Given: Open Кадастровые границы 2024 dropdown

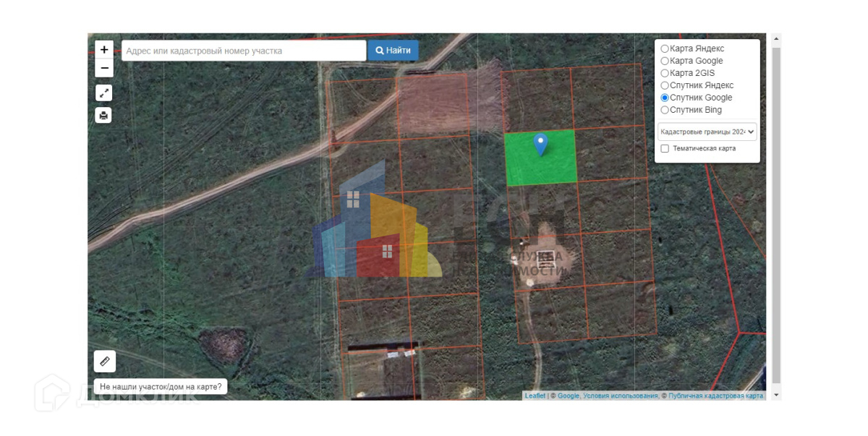Looking at the screenshot, I should (x=707, y=132).
